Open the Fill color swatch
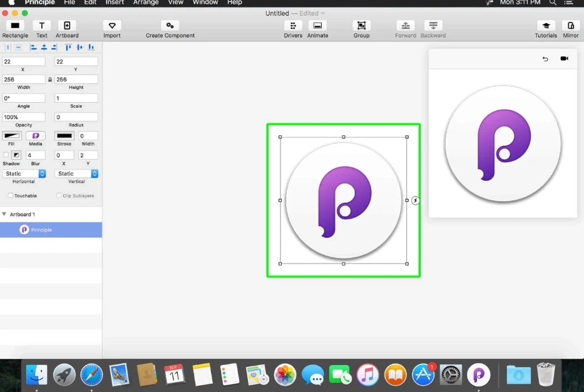Screen dimensions: 584x392 [11, 135]
